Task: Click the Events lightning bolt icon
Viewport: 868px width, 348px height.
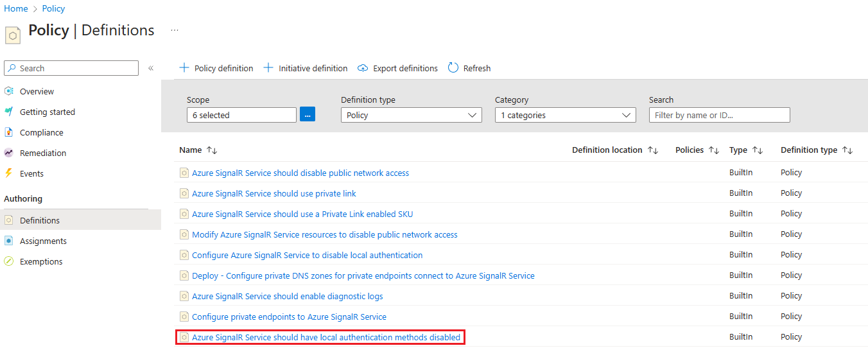Action: point(9,173)
